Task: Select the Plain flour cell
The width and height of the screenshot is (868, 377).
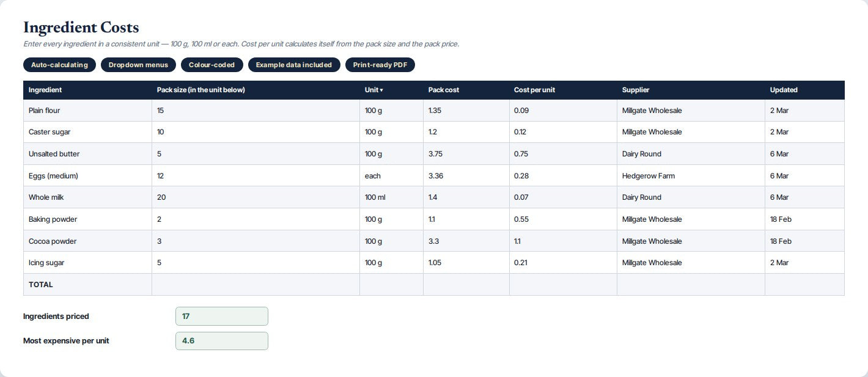Action: [87, 111]
